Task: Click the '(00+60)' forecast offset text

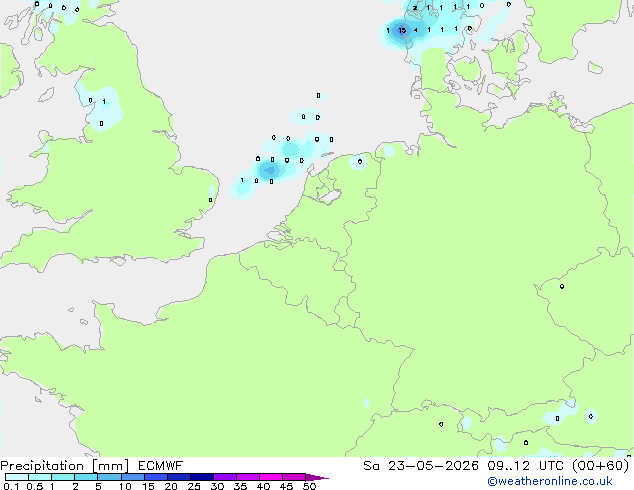Action: (600, 466)
